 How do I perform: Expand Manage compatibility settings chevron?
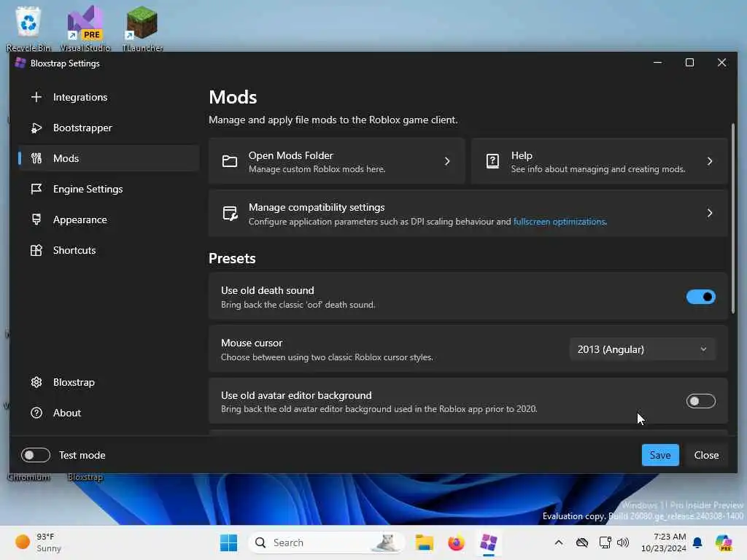tap(710, 213)
